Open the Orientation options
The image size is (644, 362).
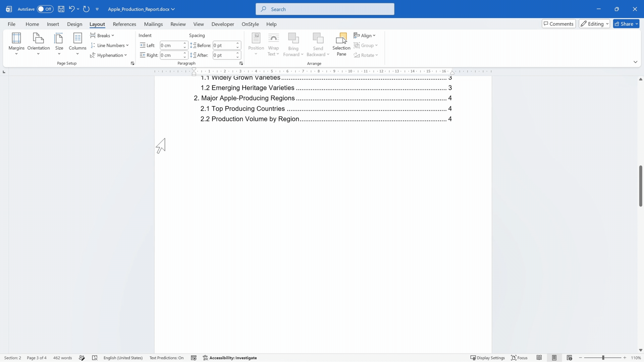click(39, 44)
